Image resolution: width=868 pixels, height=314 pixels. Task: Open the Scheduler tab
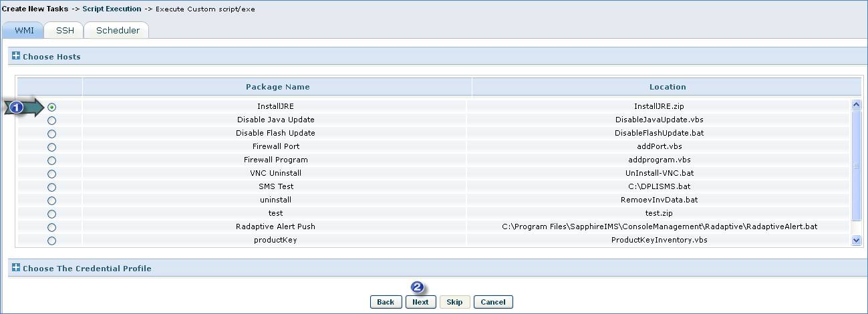pos(118,30)
